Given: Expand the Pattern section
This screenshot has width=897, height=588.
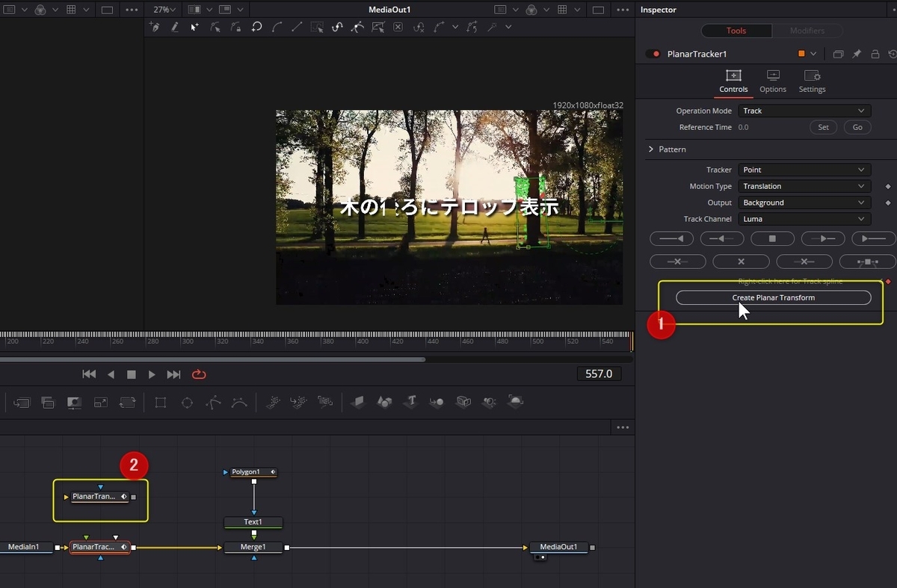Looking at the screenshot, I should click(651, 149).
